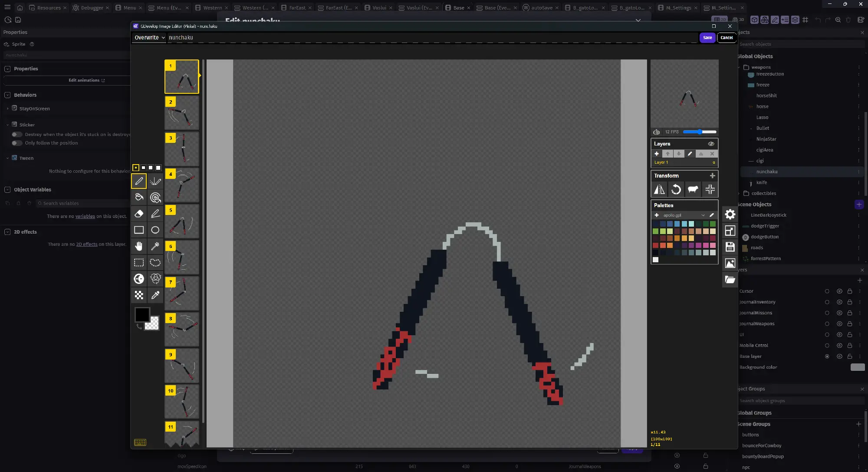Select the Rectangle selection tool
The height and width of the screenshot is (472, 868).
[x=139, y=263]
